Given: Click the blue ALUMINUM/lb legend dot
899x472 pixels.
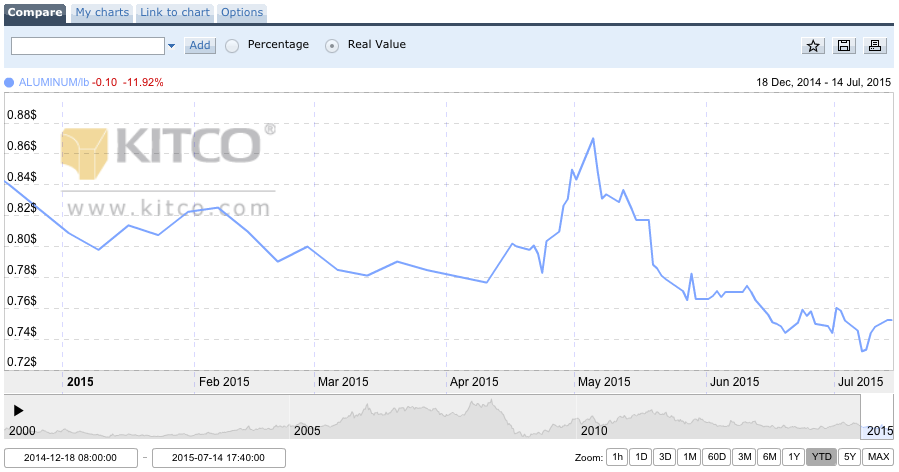Looking at the screenshot, I should (10, 82).
